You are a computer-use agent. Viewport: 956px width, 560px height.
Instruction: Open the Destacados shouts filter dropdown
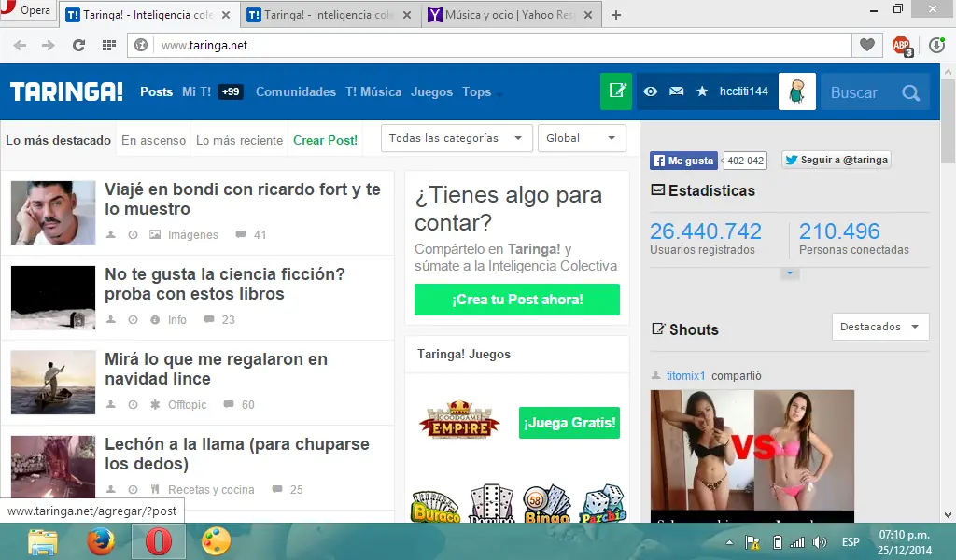pos(880,327)
